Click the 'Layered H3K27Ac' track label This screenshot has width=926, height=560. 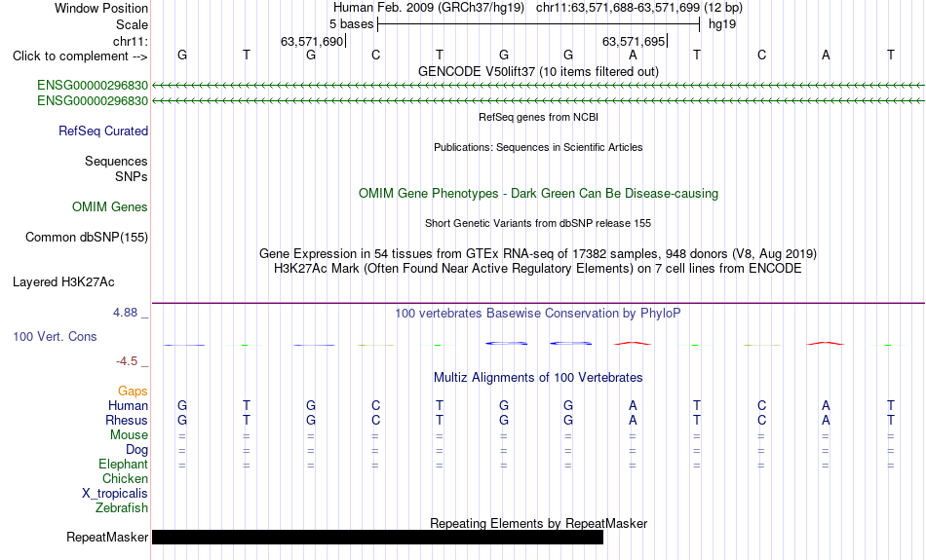pos(63,282)
